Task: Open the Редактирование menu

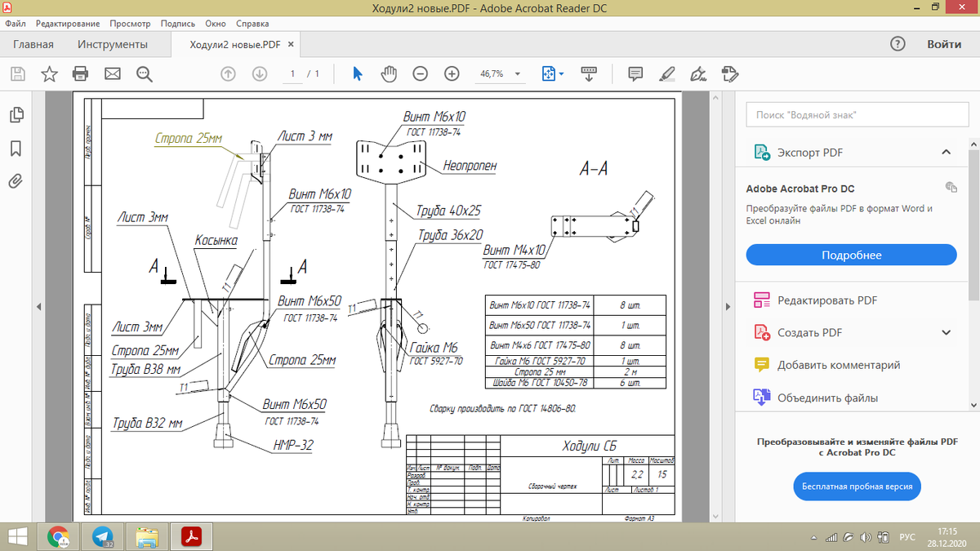Action: click(68, 24)
